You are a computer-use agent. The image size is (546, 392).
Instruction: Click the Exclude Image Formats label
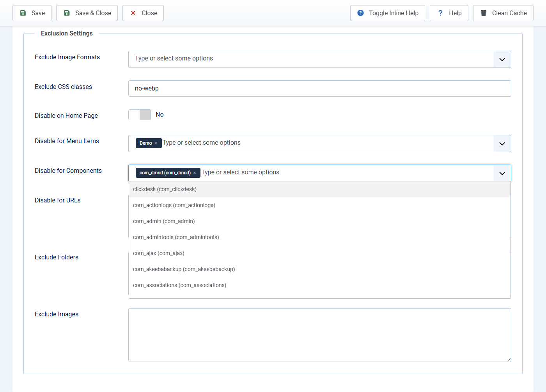67,57
